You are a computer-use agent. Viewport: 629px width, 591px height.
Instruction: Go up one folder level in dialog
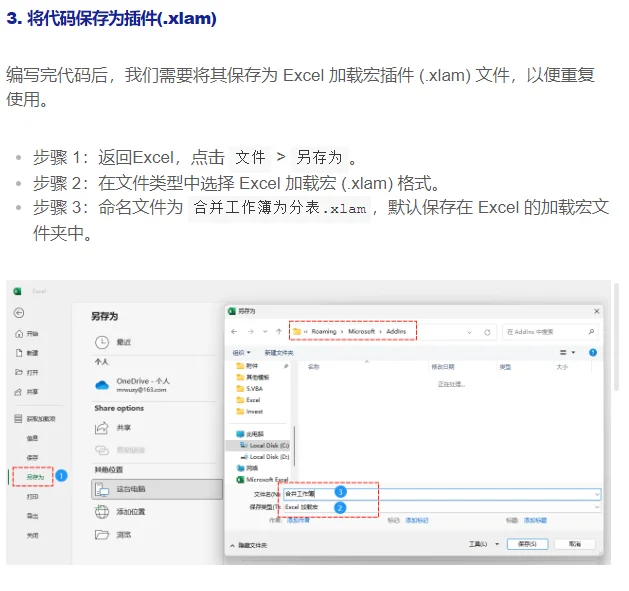coord(279,331)
